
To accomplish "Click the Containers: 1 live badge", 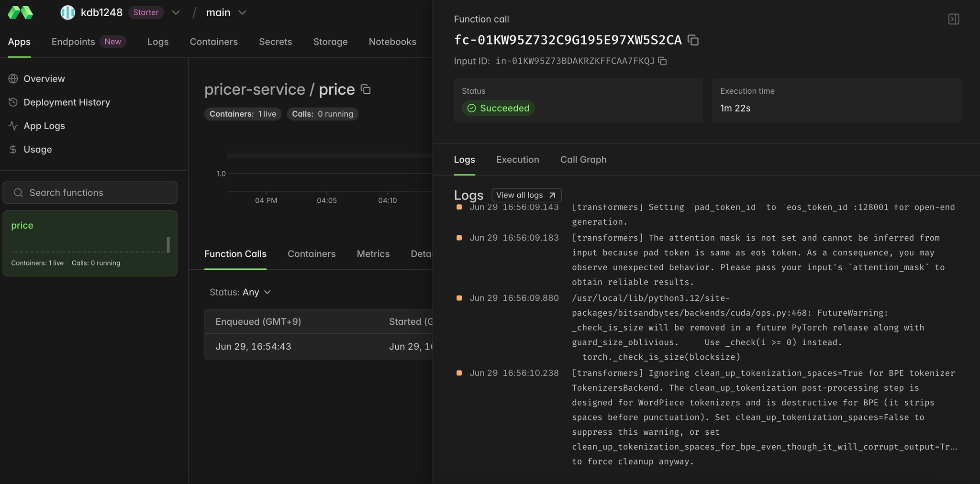I will point(243,114).
